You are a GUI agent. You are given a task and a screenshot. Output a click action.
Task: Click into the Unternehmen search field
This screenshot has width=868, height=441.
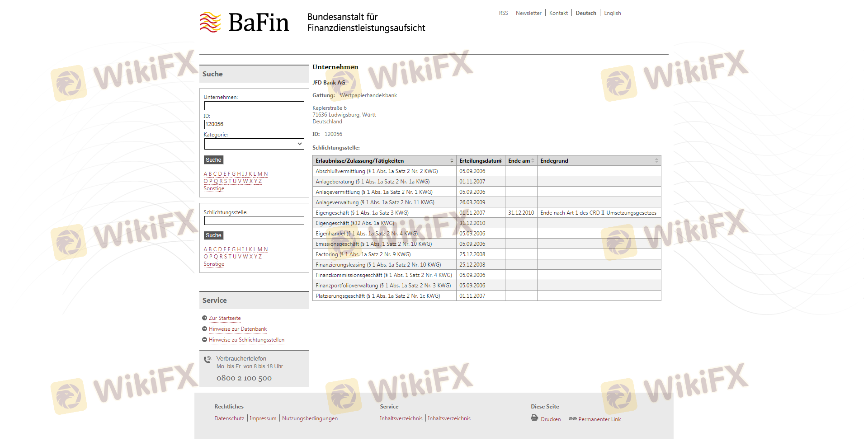point(254,106)
